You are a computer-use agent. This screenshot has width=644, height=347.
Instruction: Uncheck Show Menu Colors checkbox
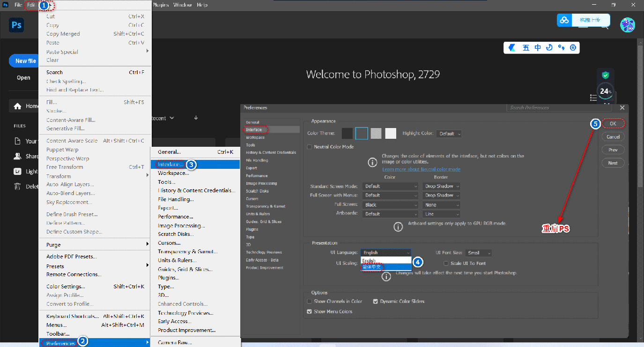click(309, 311)
